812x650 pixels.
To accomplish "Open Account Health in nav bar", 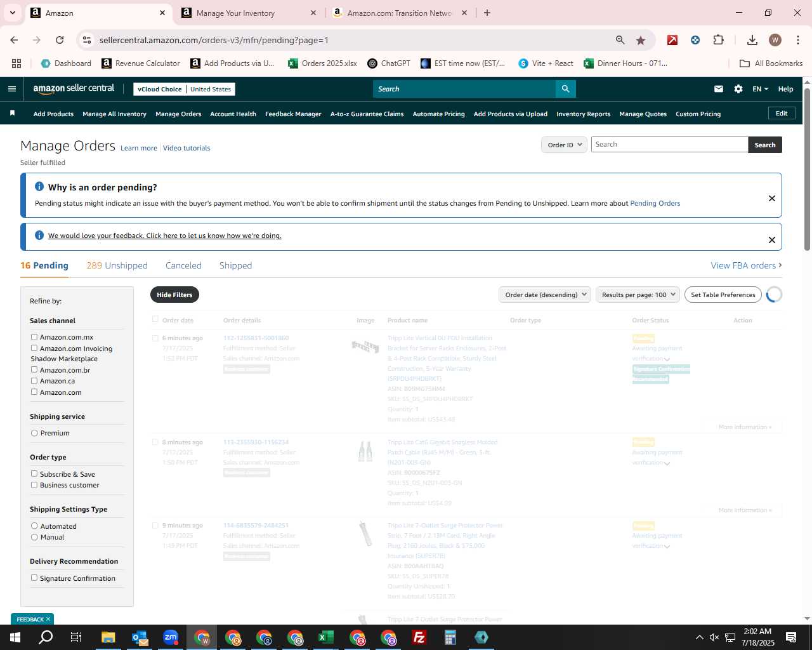I will (x=233, y=114).
